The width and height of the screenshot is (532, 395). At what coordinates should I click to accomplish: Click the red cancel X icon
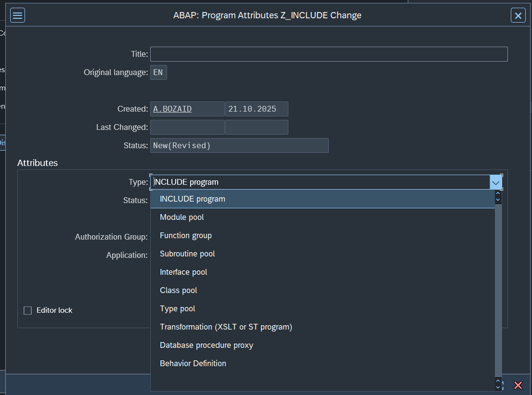518,385
